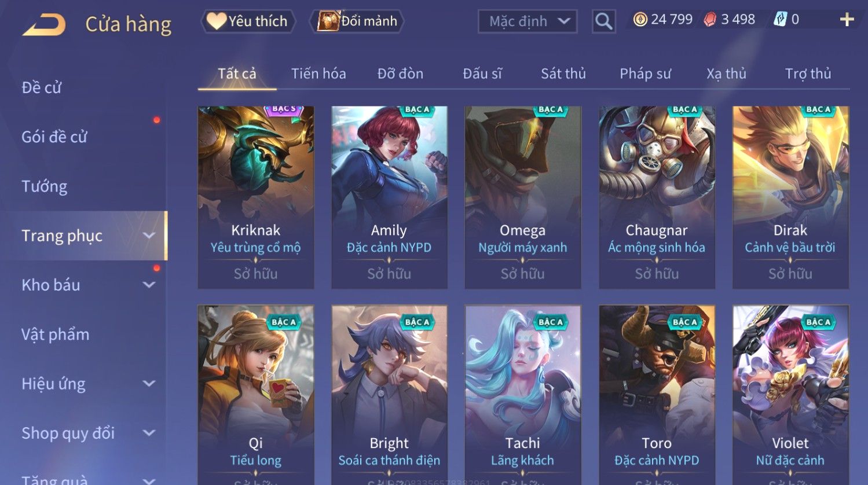The width and height of the screenshot is (868, 485).
Task: Tap the red ruby currency icon
Action: 710,20
